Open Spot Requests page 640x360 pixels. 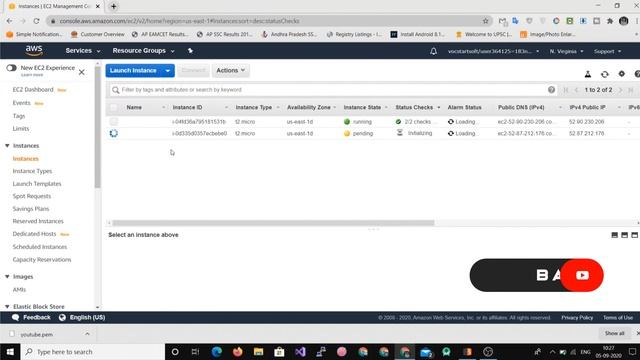click(32, 196)
